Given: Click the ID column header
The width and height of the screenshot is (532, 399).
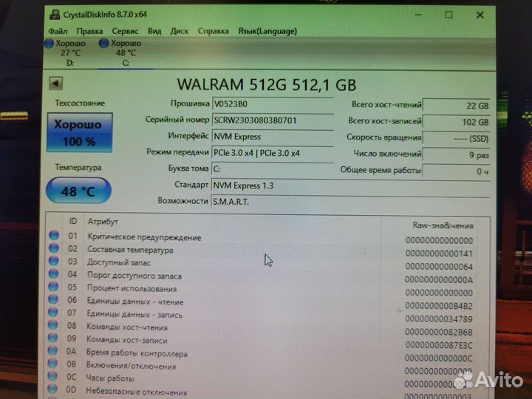Looking at the screenshot, I should click(x=73, y=221).
